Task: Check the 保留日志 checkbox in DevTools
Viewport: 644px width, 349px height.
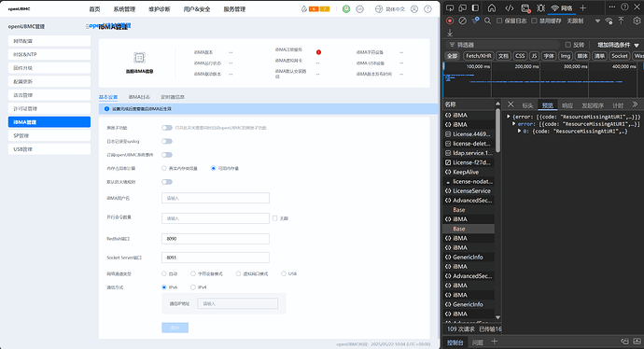Action: tap(499, 21)
